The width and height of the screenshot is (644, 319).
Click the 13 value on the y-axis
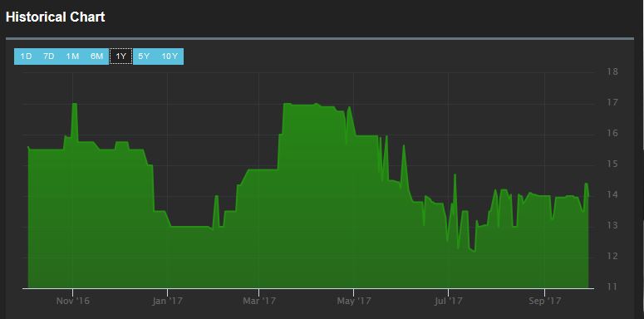point(612,225)
